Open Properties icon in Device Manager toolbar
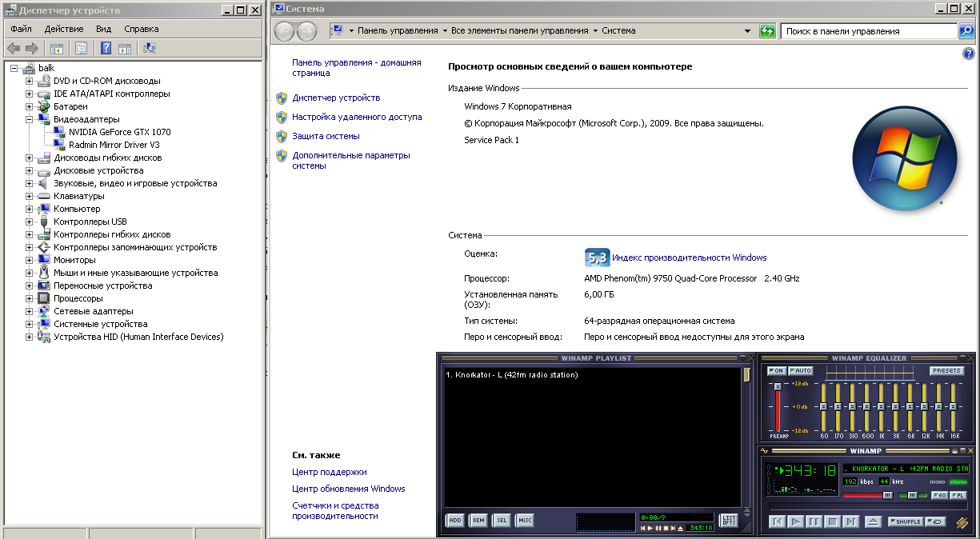Image resolution: width=980 pixels, height=539 pixels. (x=81, y=48)
